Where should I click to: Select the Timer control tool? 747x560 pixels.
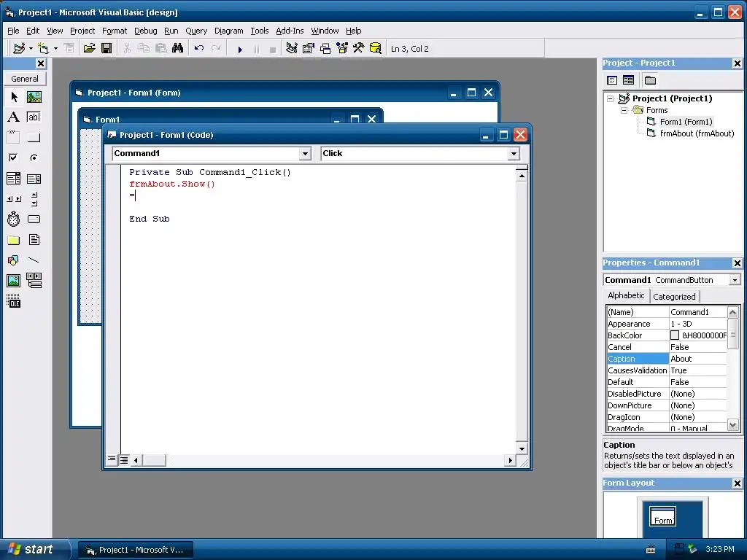(14, 219)
